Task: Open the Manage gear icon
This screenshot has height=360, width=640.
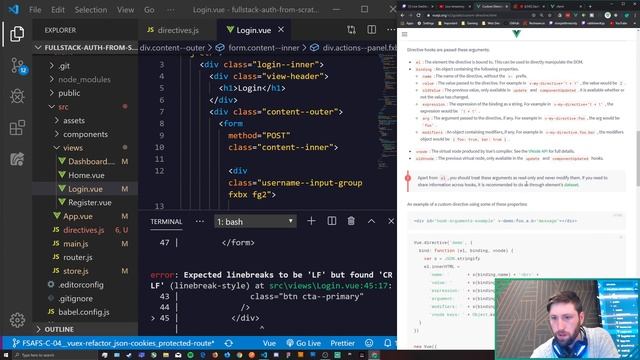Action: pos(17,320)
